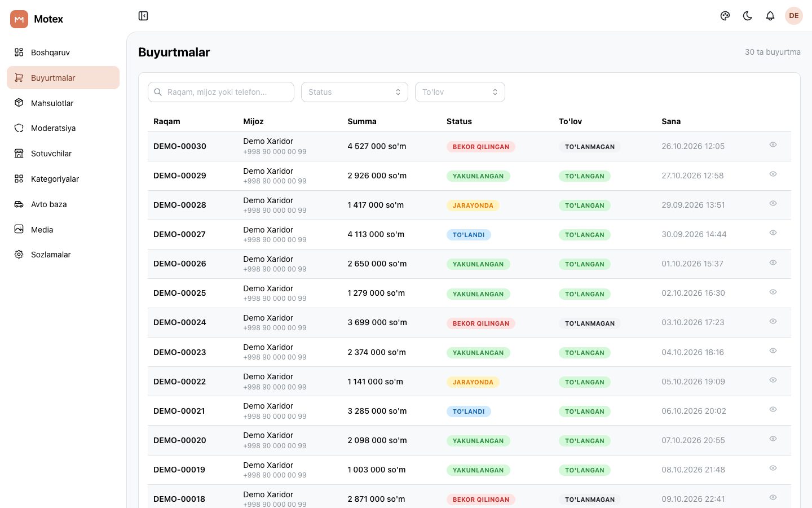
Task: View order DEMO-00019 eye icon
Action: [773, 468]
